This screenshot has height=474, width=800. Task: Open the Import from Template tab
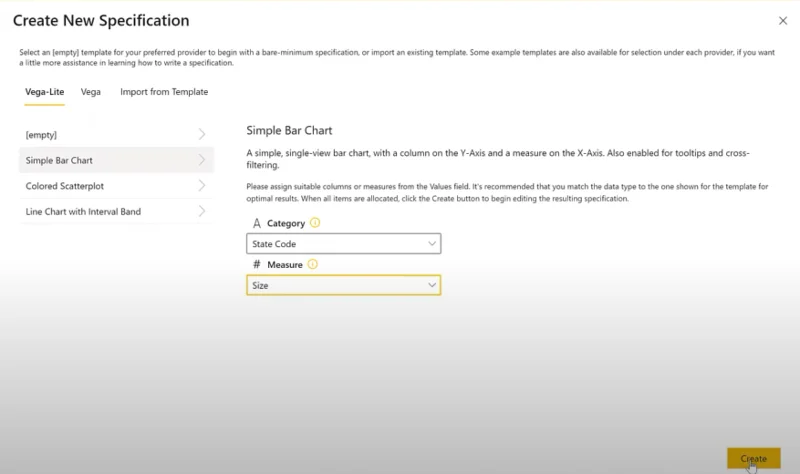coord(164,92)
